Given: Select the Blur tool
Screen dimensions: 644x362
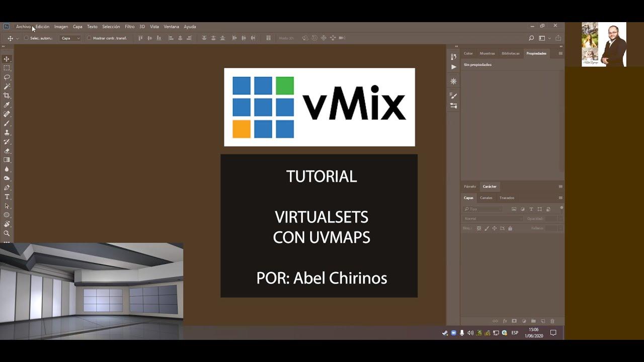Looking at the screenshot, I should point(7,169).
